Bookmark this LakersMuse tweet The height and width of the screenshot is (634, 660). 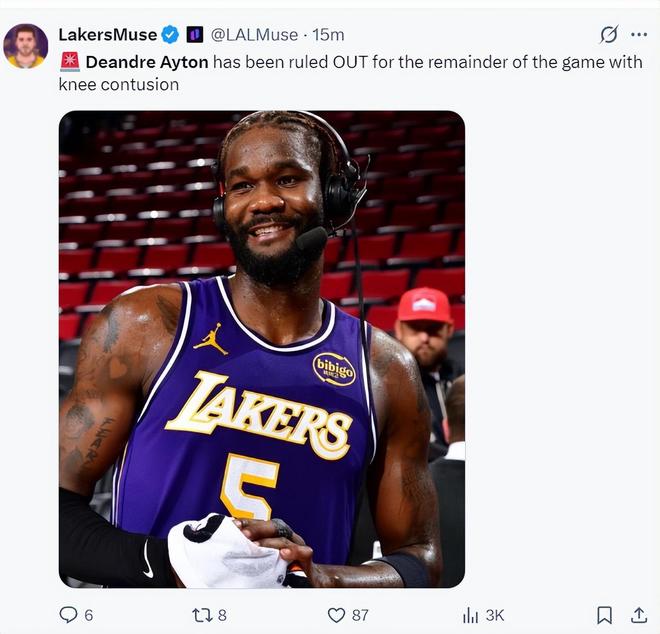tap(604, 615)
